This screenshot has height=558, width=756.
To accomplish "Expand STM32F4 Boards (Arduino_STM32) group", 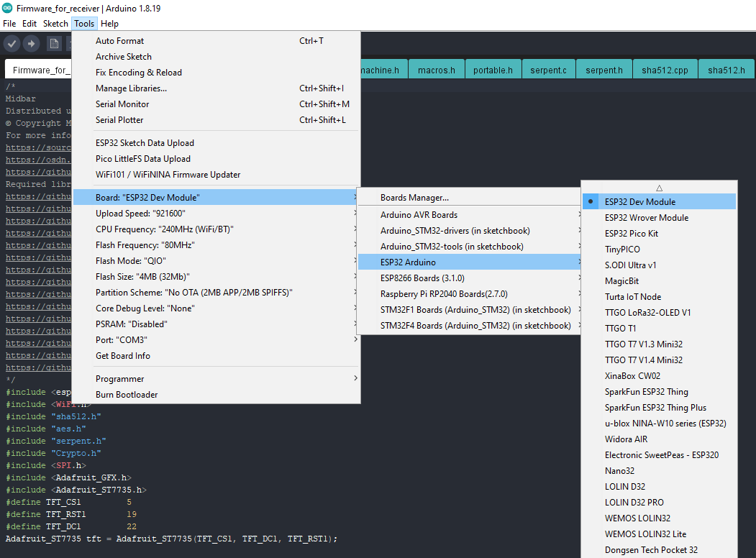I will pyautogui.click(x=469, y=326).
